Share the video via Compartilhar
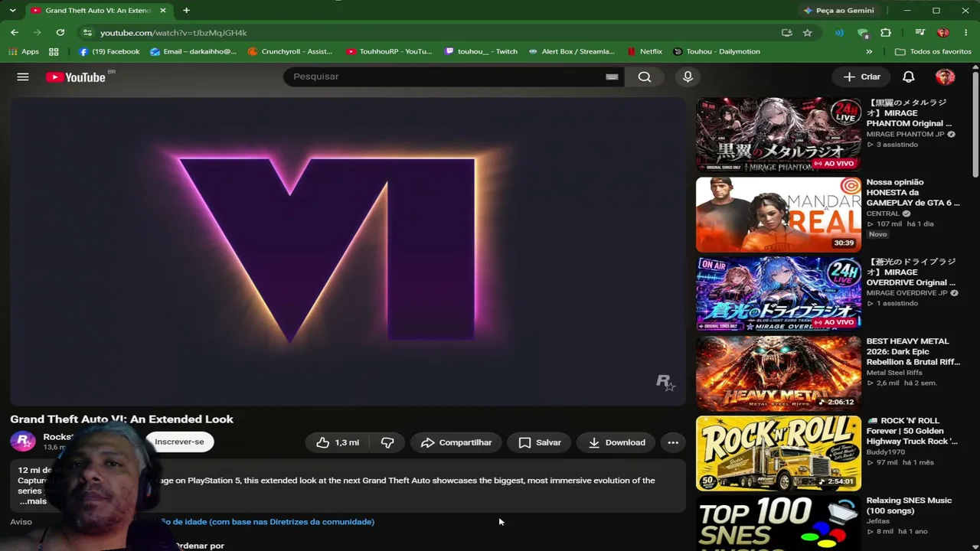 [x=456, y=442]
